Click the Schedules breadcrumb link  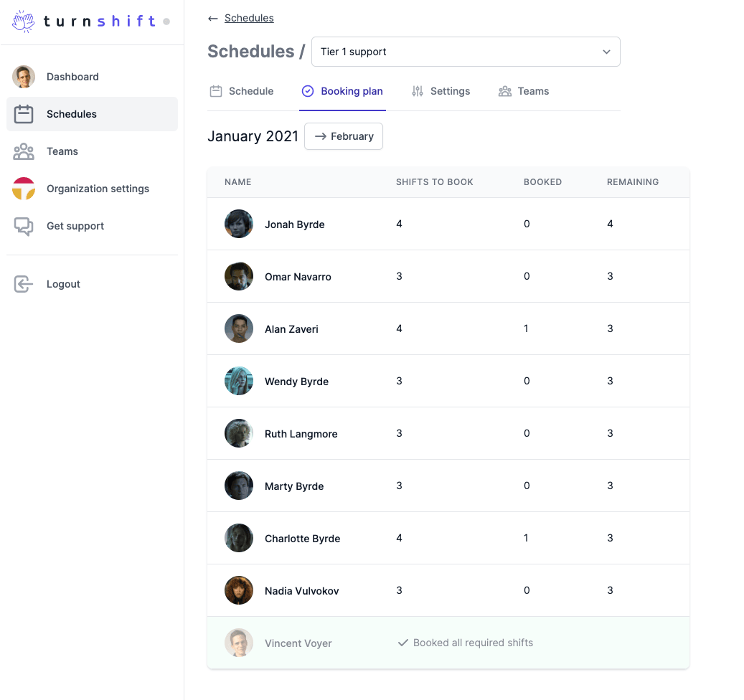point(249,18)
